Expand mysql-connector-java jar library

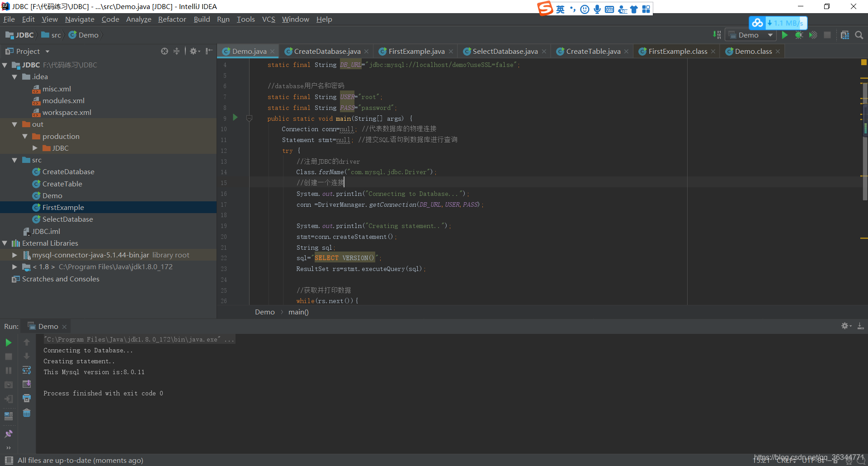click(x=15, y=255)
